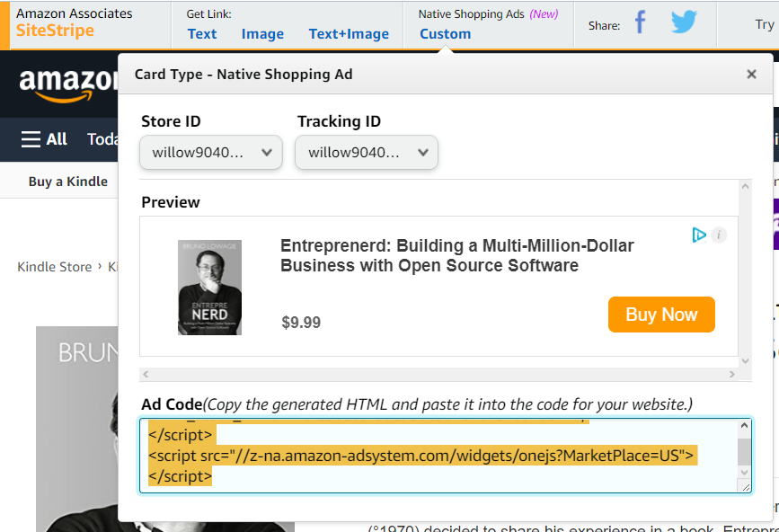
Task: Click the Amazon Associates SiteStripe label
Action: click(74, 22)
